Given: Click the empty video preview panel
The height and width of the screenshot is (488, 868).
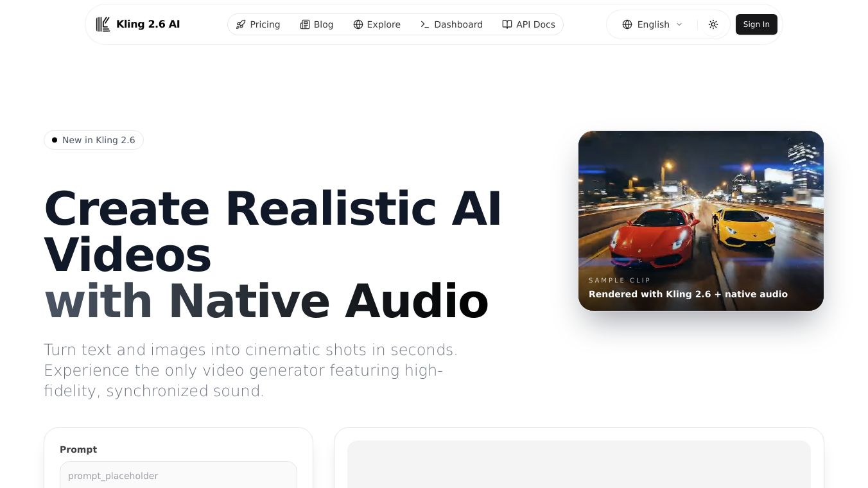Looking at the screenshot, I should 579,464.
